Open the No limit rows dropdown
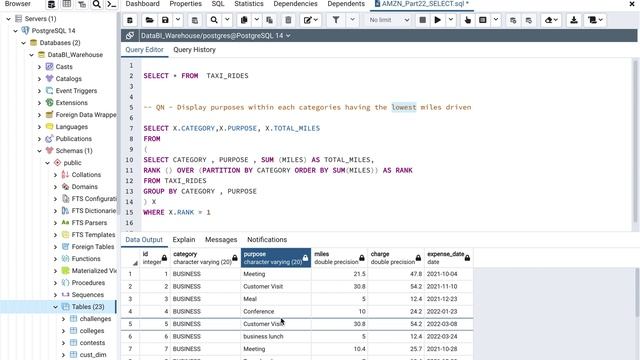 (x=389, y=20)
